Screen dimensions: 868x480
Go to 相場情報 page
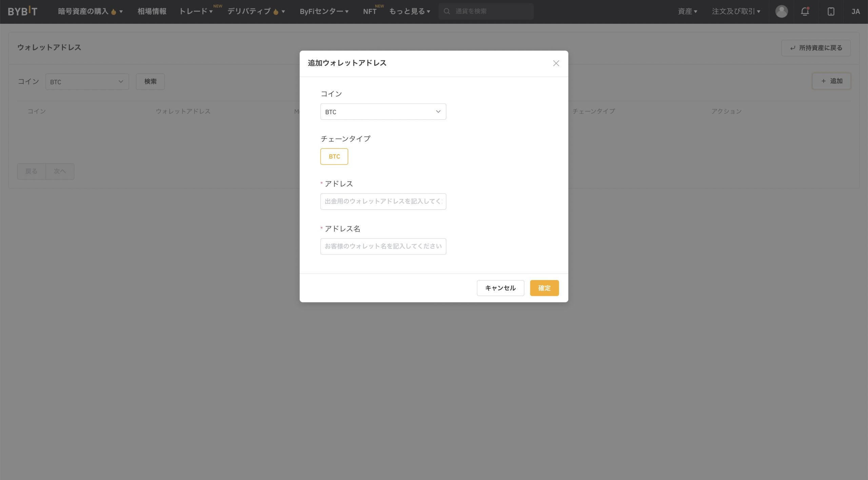152,12
